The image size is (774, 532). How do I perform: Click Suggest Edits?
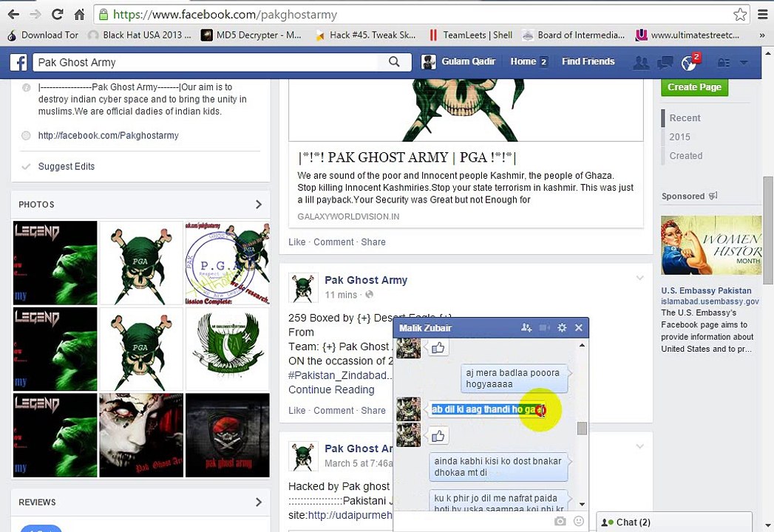pos(66,166)
